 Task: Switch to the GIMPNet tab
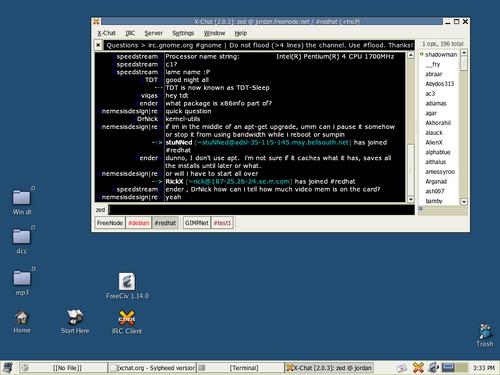point(197,223)
